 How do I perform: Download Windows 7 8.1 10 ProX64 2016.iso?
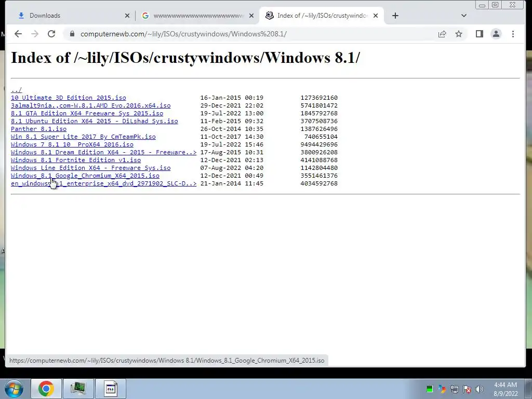pos(72,144)
